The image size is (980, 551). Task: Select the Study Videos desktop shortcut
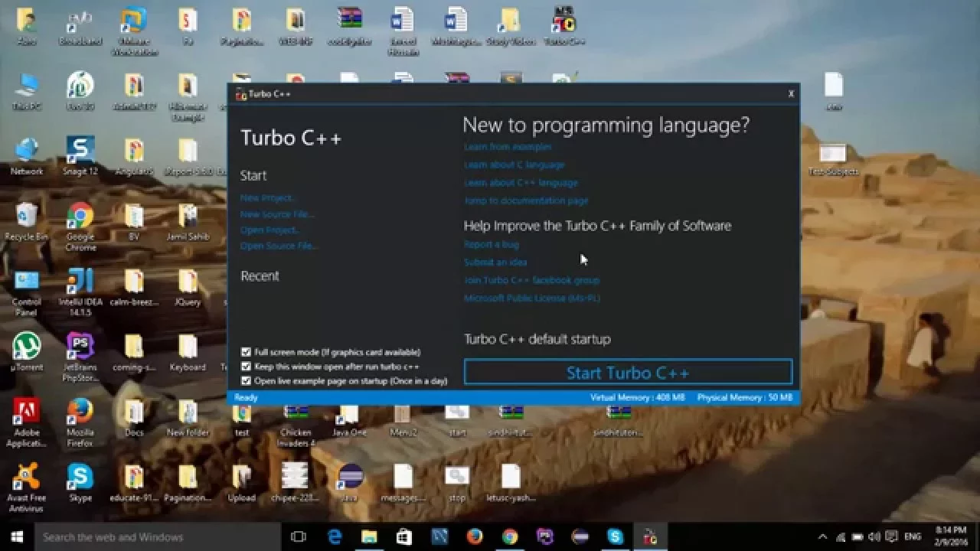tap(511, 27)
